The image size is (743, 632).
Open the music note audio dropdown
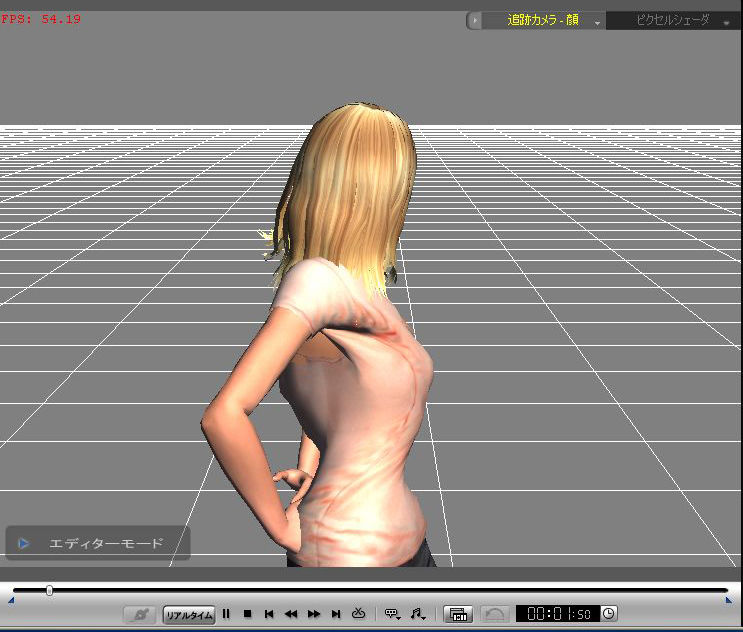pos(418,614)
